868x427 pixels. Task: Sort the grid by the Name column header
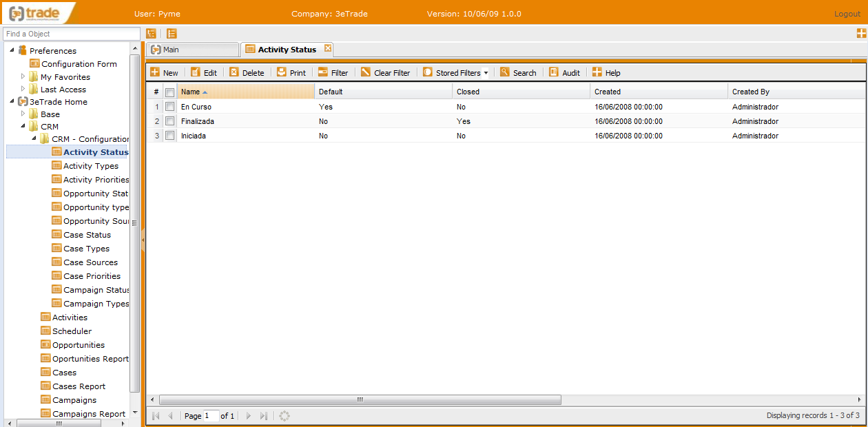pyautogui.click(x=245, y=92)
